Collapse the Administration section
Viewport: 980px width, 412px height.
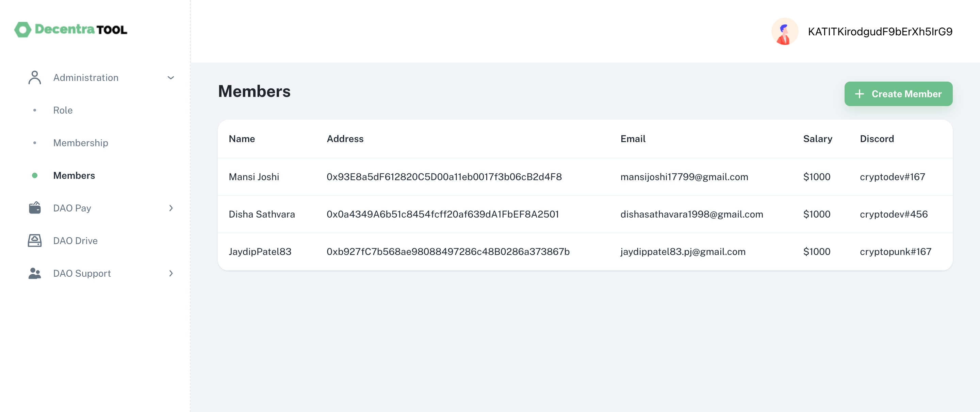click(171, 78)
